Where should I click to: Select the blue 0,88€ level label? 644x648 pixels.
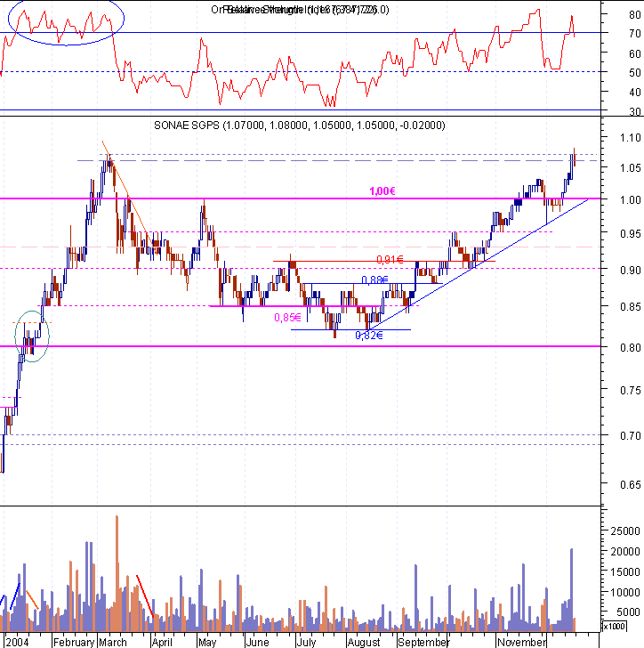(374, 280)
